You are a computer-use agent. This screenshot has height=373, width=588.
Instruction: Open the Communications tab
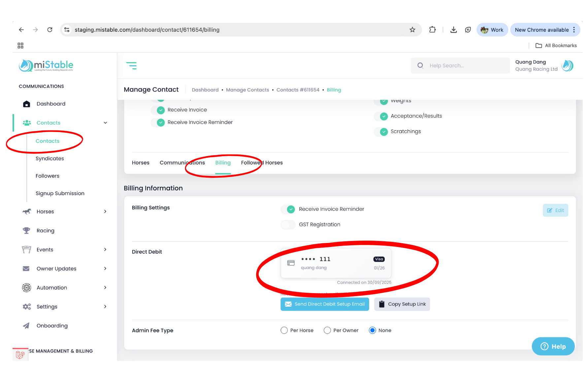182,163
